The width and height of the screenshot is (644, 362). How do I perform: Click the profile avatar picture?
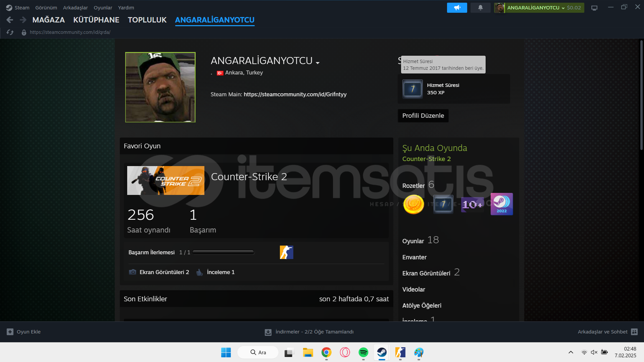coord(160,87)
